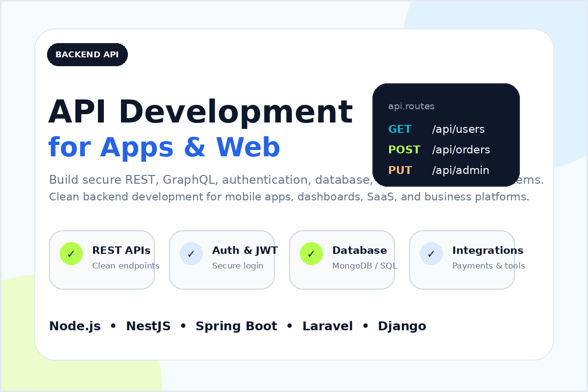The image size is (588, 392).
Task: Click the checkmark icon beside Auth & JWT
Action: 191,254
